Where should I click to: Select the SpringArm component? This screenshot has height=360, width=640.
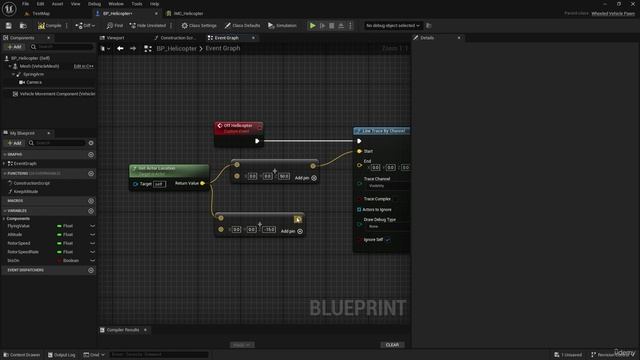(x=33, y=74)
